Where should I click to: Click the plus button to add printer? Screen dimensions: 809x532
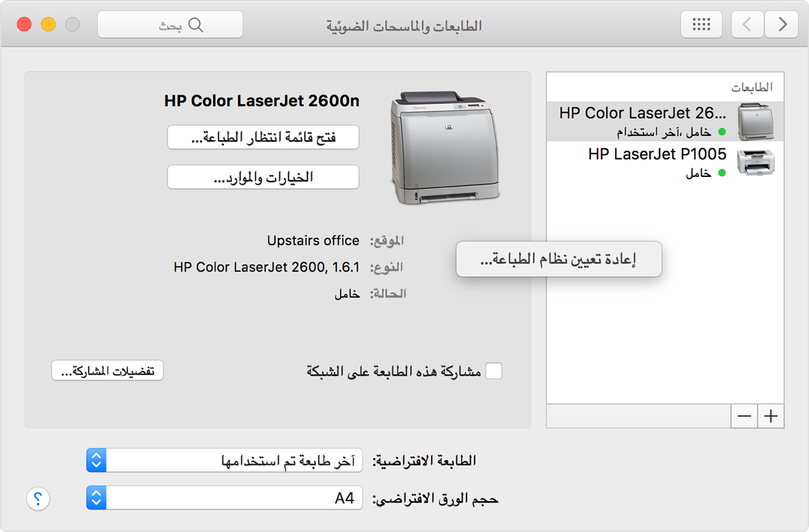(x=770, y=416)
